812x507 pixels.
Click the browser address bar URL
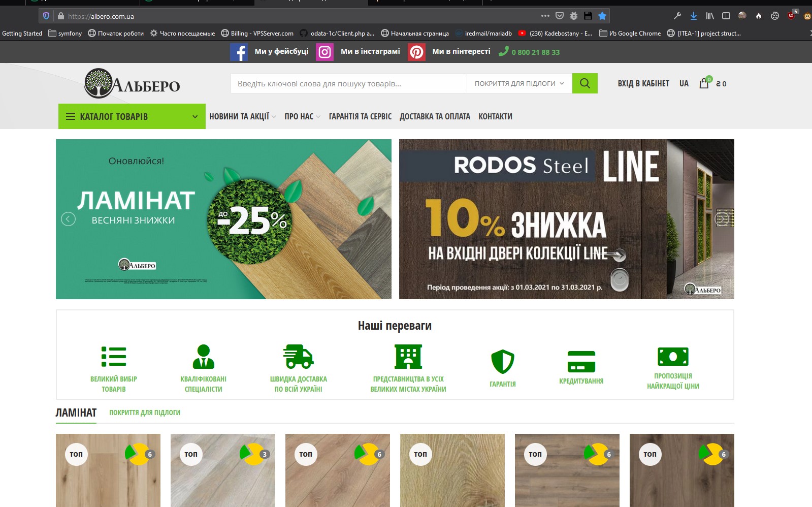(x=101, y=16)
